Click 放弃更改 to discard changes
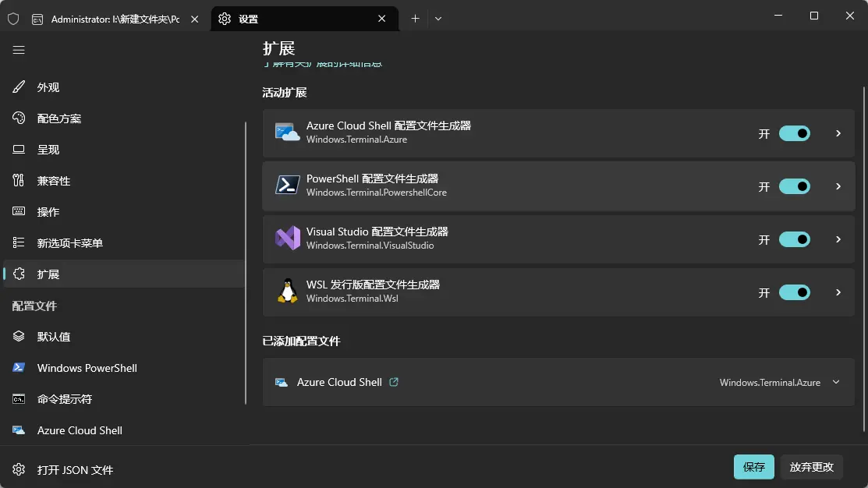The width and height of the screenshot is (868, 488). point(812,467)
